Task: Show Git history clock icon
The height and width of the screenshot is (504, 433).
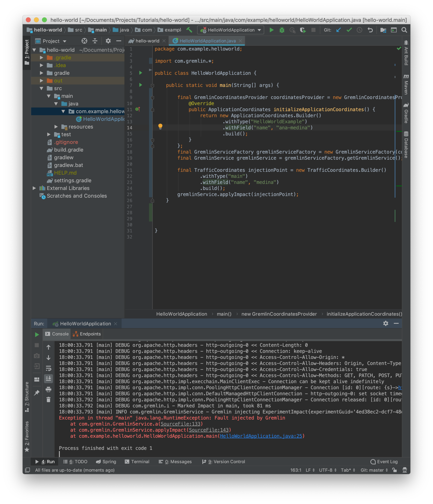Action: click(359, 30)
